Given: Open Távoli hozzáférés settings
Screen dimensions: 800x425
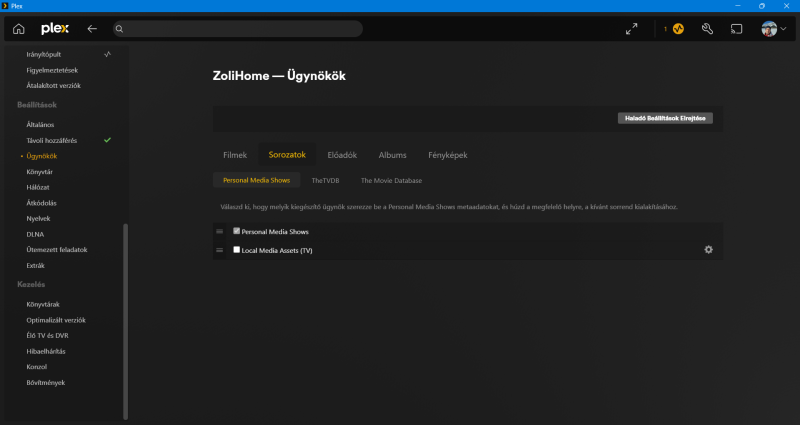Looking at the screenshot, I should point(52,140).
